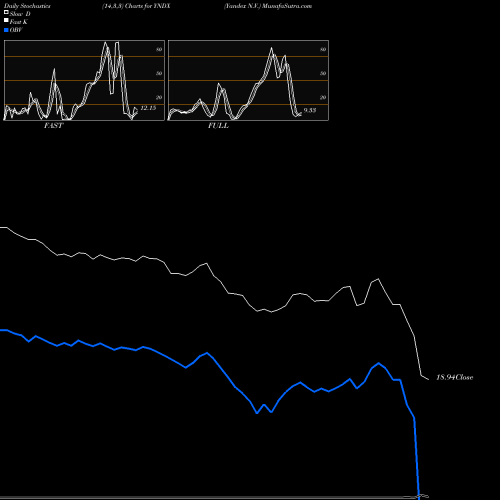Click the 'OBV' legend text
Viewport: 500px width, 500px height.
click(x=16, y=30)
